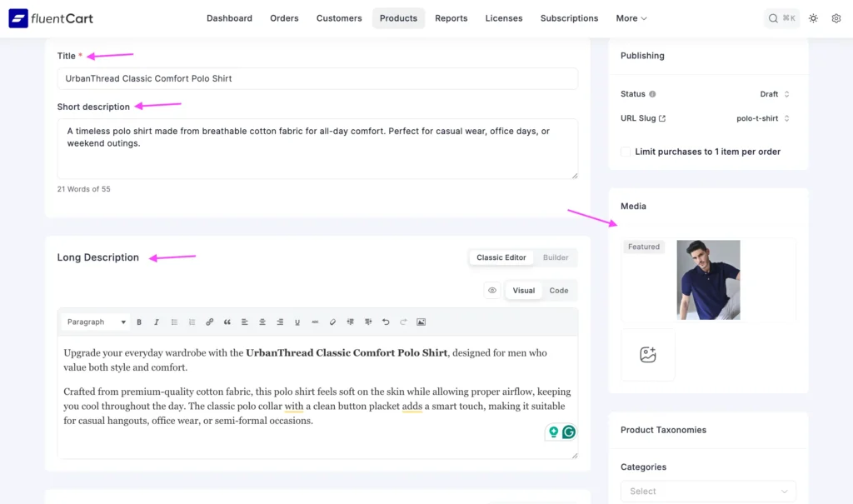Click the insert image icon in the editor

tap(421, 322)
